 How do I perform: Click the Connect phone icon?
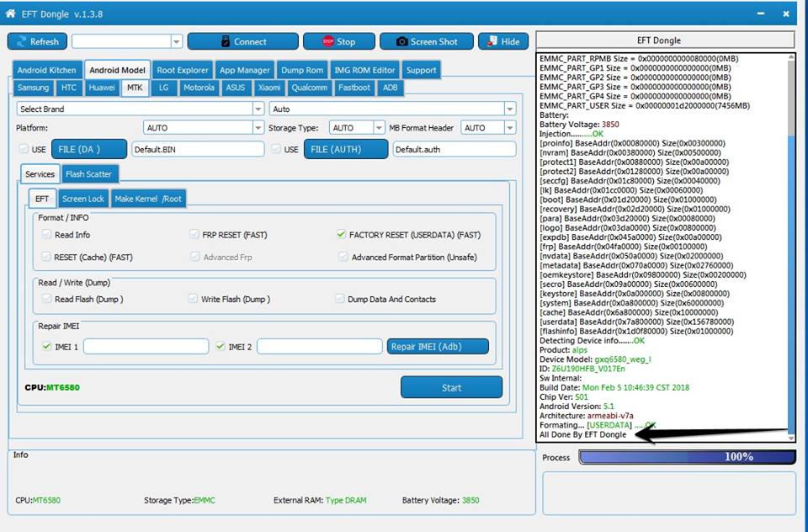point(226,42)
